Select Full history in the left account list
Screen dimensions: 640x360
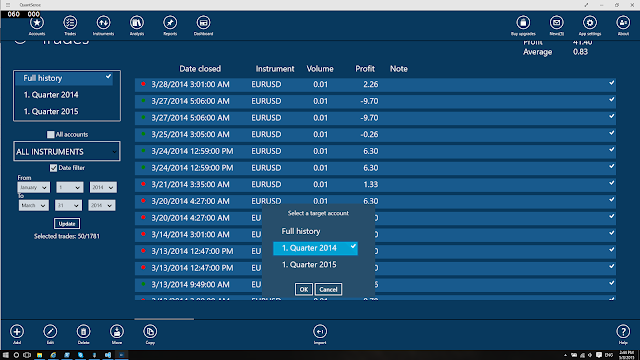pyautogui.click(x=64, y=78)
